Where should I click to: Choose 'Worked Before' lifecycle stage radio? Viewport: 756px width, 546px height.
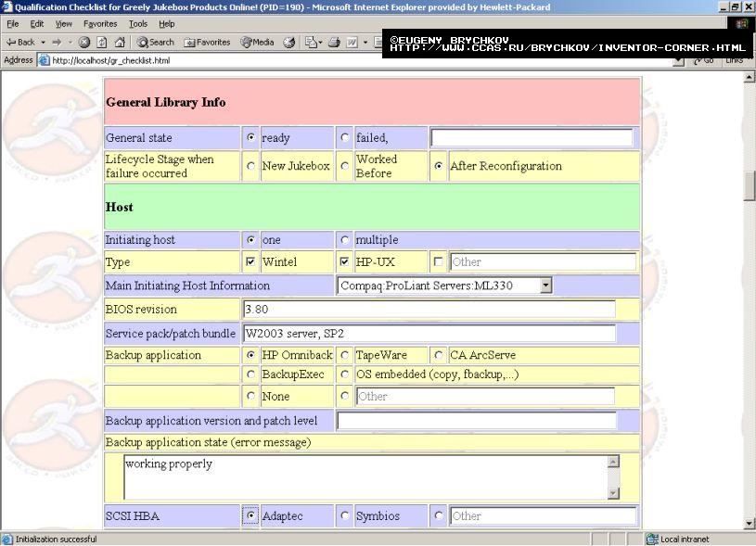[x=344, y=166]
